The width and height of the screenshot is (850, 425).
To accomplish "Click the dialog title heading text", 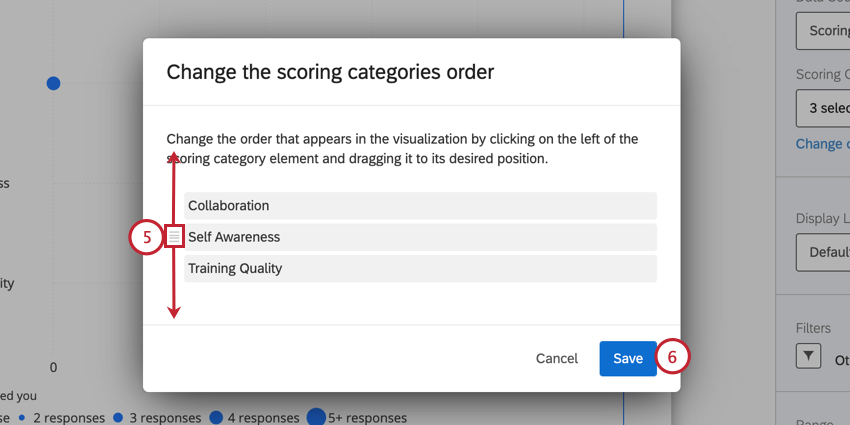I will point(330,72).
